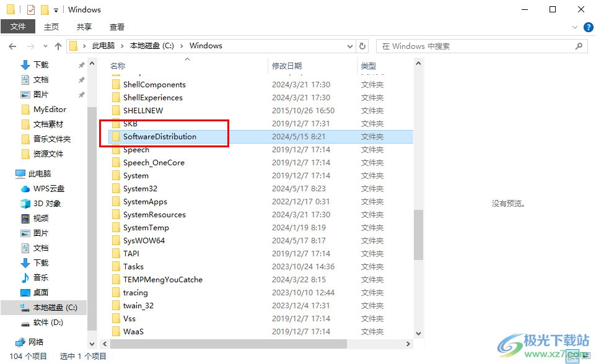Open 桌面 in navigation pane
Image resolution: width=596 pixels, height=364 pixels.
(41, 293)
